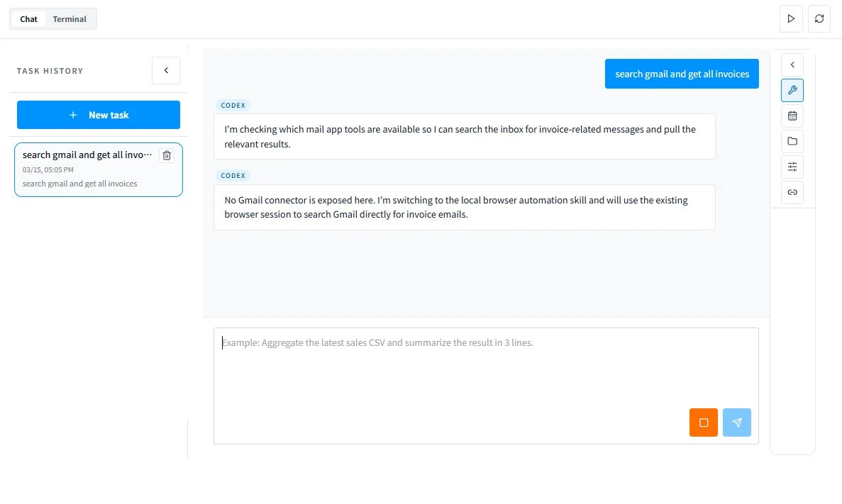Click the trash icon on the saved task

(167, 155)
